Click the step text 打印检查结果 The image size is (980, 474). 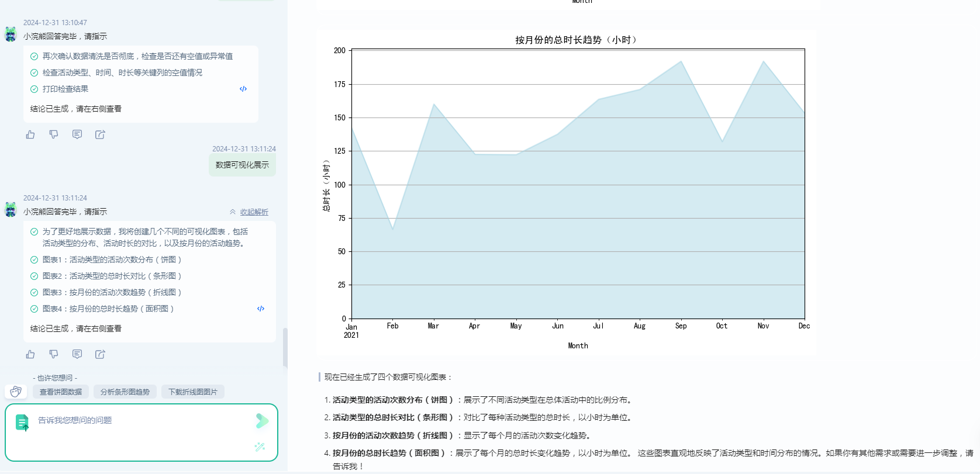point(65,89)
